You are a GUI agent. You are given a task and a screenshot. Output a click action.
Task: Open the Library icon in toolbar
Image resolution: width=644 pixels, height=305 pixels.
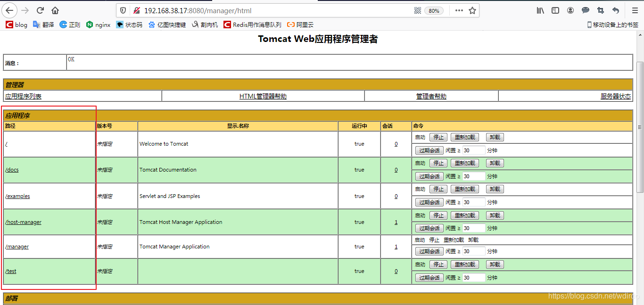540,10
